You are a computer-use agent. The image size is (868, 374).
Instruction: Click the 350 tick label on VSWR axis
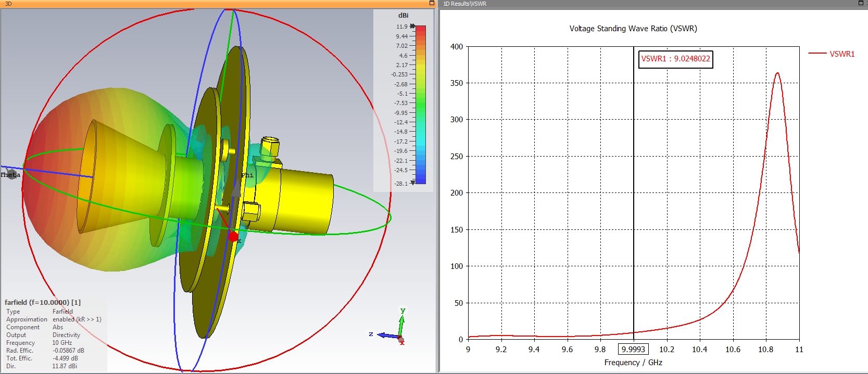(x=457, y=83)
